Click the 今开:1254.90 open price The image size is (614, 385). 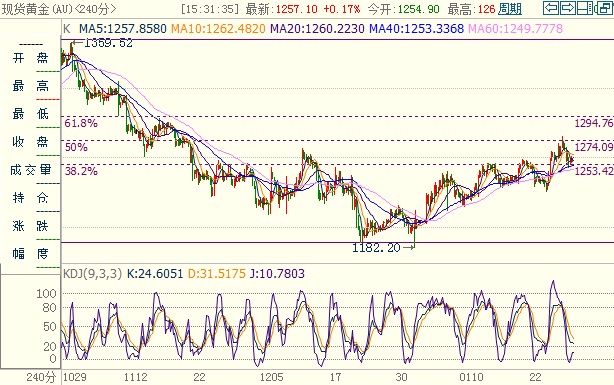click(404, 9)
